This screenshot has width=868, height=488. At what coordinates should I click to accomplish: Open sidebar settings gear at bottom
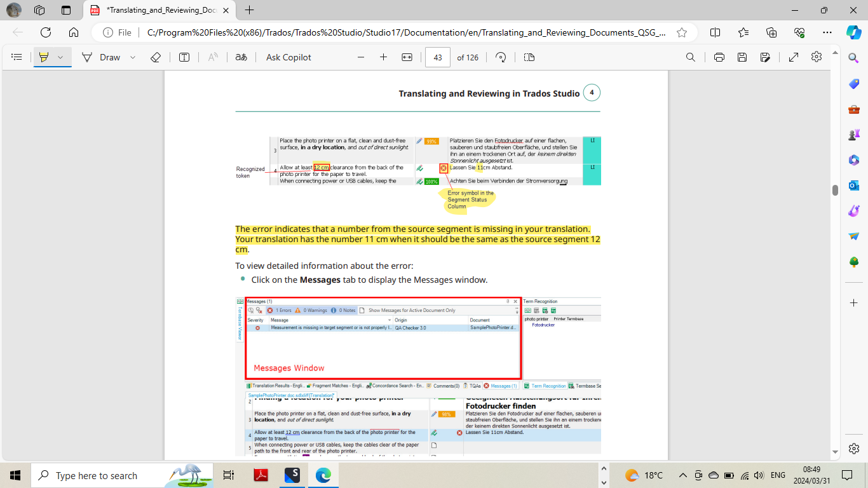click(853, 448)
